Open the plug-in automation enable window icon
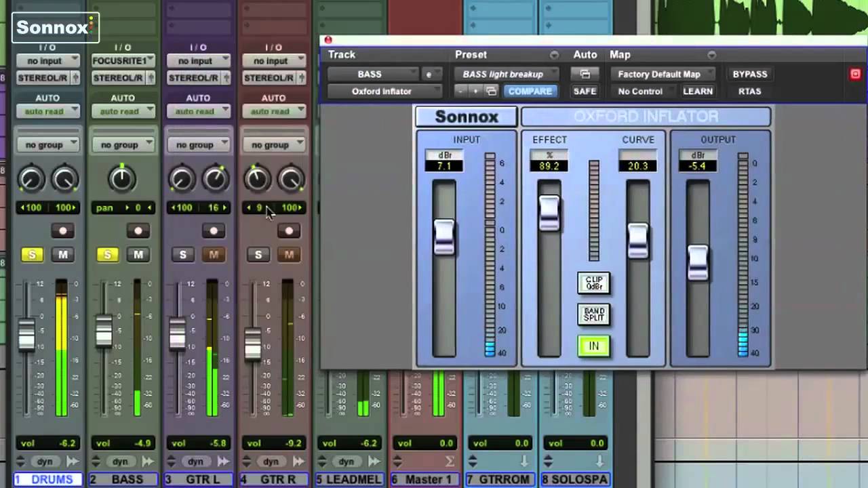 (x=585, y=74)
